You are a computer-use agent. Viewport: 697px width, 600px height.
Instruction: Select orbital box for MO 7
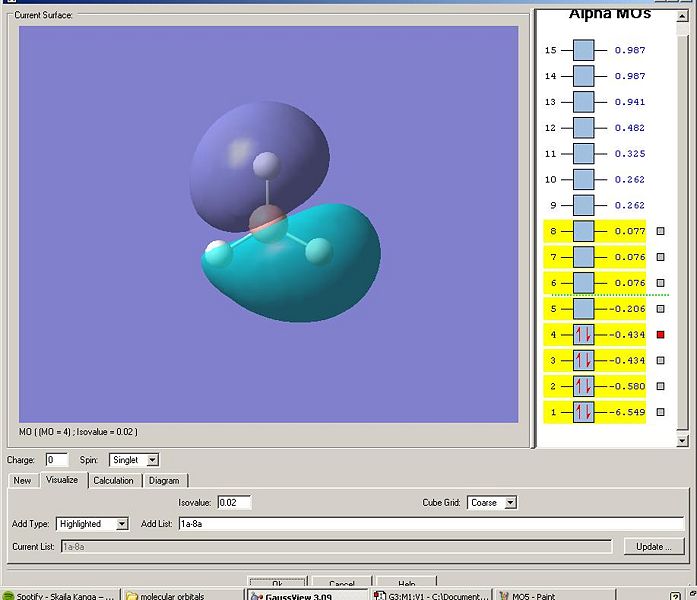[583, 257]
